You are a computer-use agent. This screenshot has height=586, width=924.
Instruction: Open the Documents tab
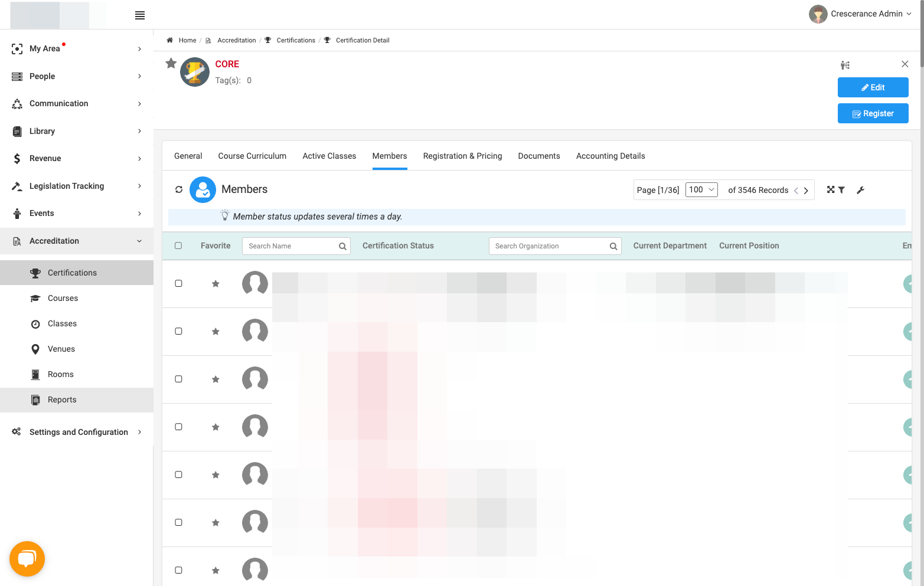point(539,156)
